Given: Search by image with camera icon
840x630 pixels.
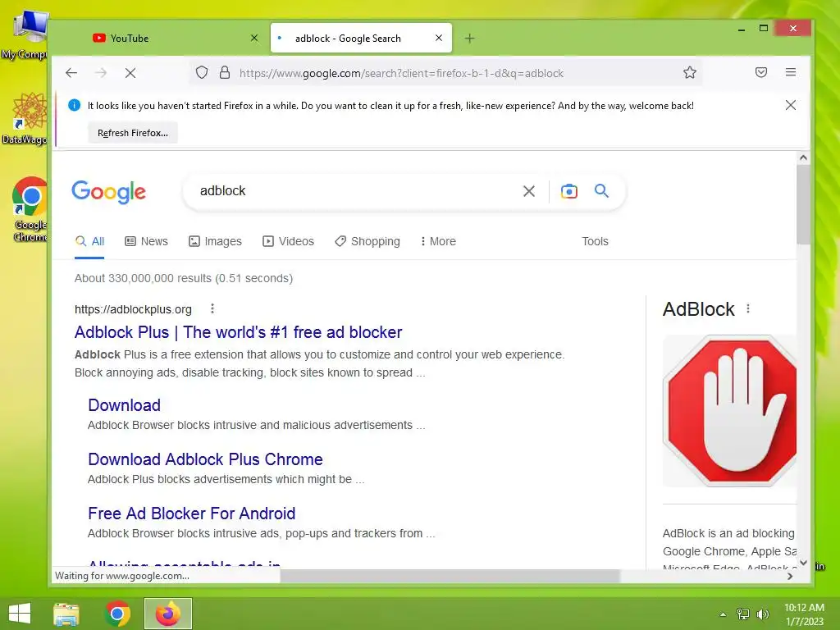Looking at the screenshot, I should pos(569,191).
